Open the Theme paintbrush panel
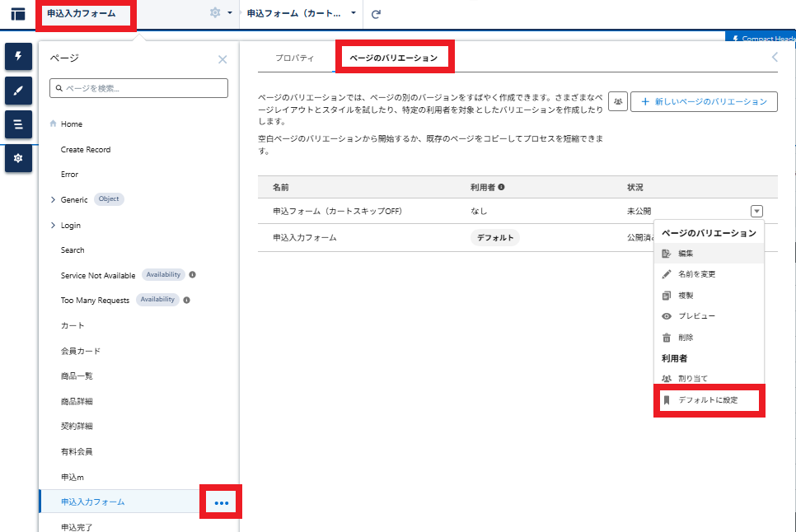The height and width of the screenshot is (532, 796). [x=18, y=90]
